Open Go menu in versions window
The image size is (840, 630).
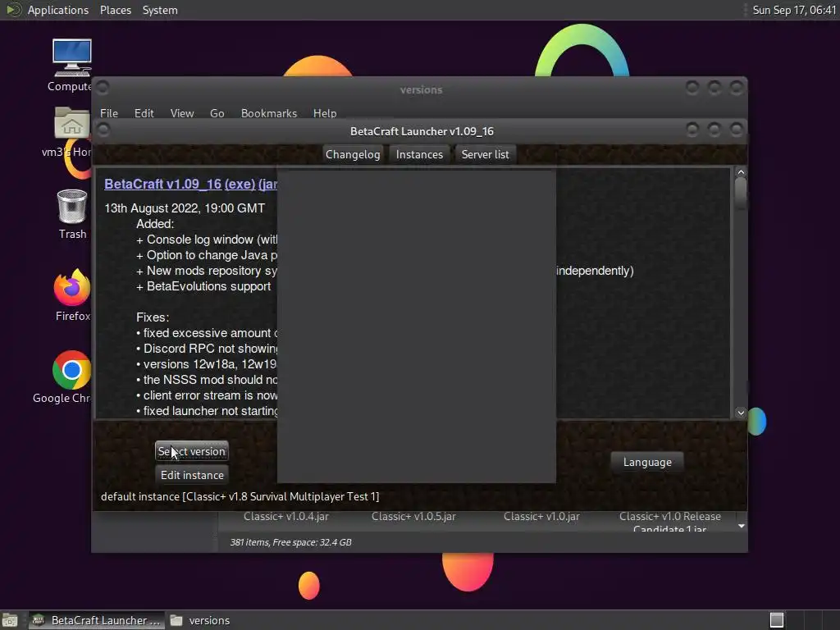pyautogui.click(x=217, y=113)
